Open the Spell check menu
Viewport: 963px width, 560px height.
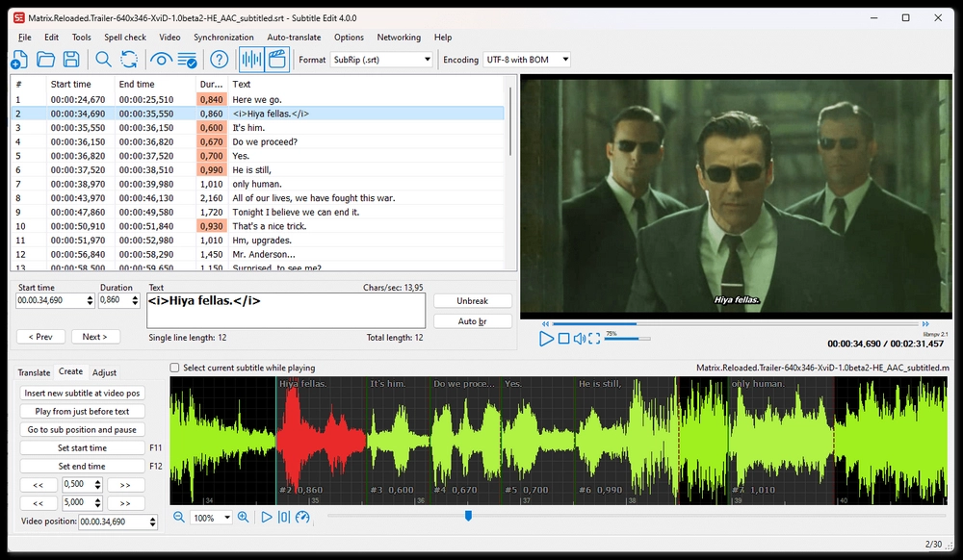pos(125,38)
